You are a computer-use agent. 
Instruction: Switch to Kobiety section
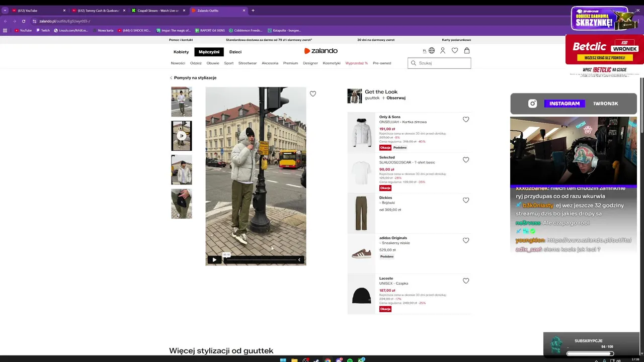181,52
